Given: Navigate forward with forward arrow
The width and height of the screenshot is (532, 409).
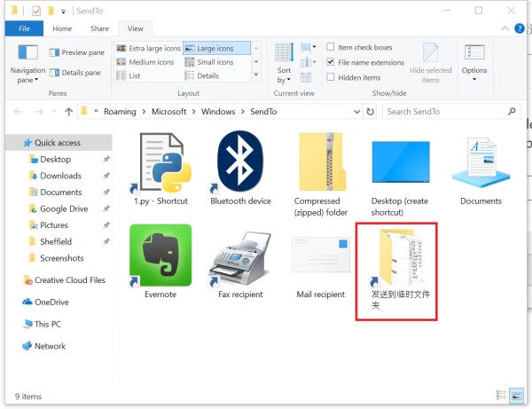Looking at the screenshot, I should 39,112.
